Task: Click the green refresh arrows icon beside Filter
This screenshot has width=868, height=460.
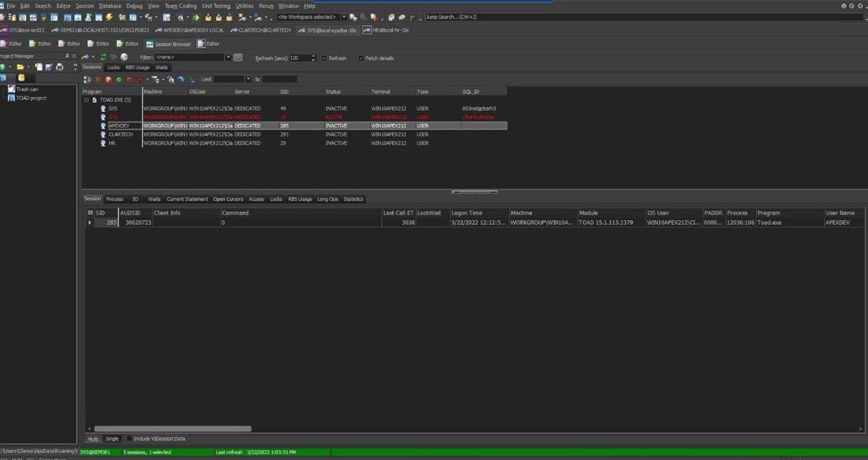Action: [103, 57]
